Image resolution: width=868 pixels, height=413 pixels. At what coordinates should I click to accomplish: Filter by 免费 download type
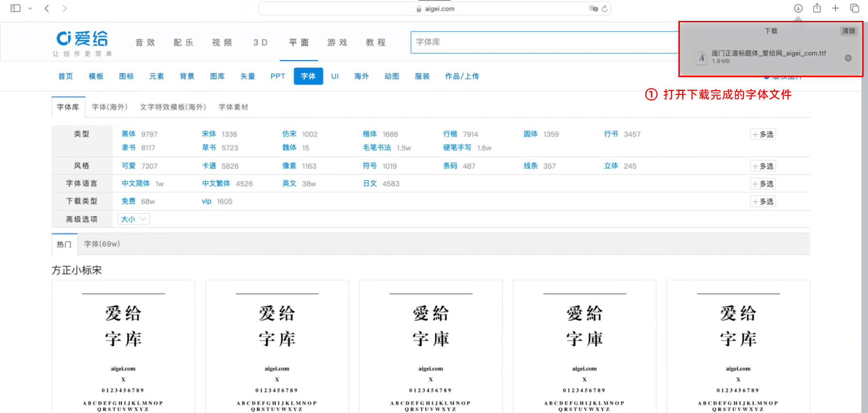click(129, 201)
